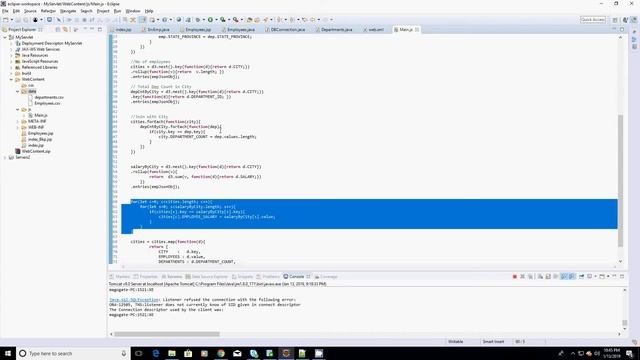
Task: Select the Servers2 project
Action: [22, 157]
